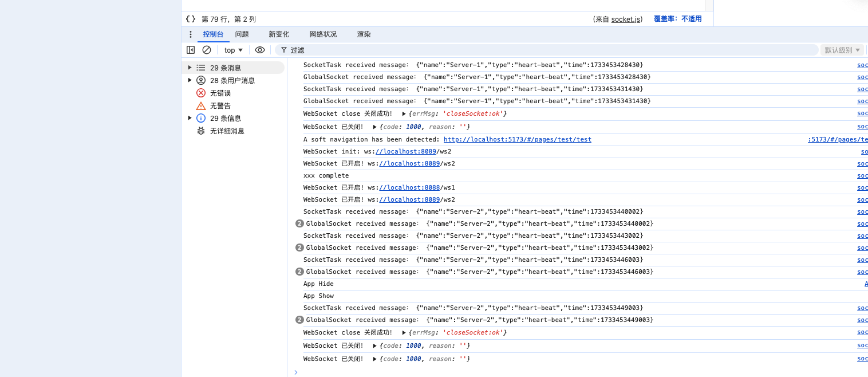Click the pretty-print curly braces icon
The width and height of the screenshot is (868, 377).
click(x=191, y=19)
